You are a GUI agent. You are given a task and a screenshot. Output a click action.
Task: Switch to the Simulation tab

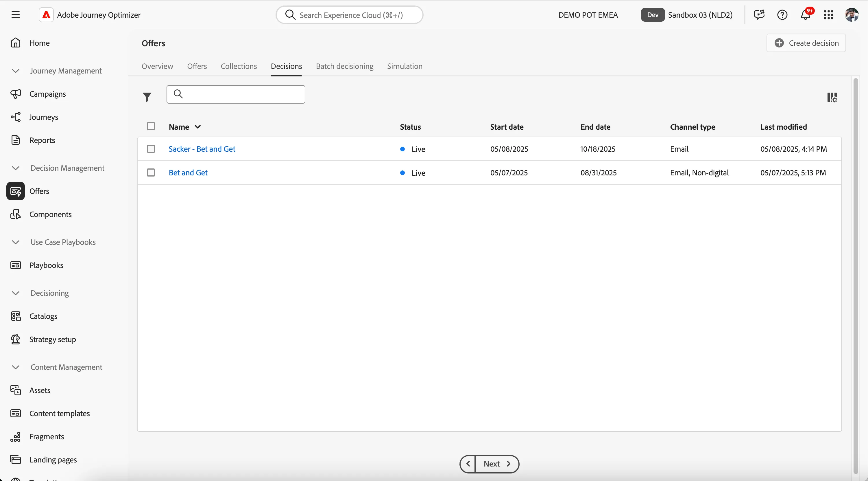pos(405,66)
